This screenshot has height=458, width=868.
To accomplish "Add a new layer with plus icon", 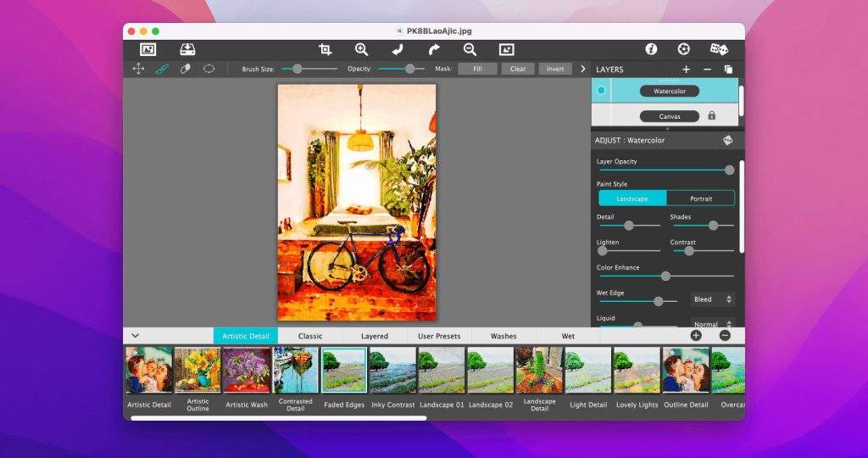I will click(x=686, y=70).
